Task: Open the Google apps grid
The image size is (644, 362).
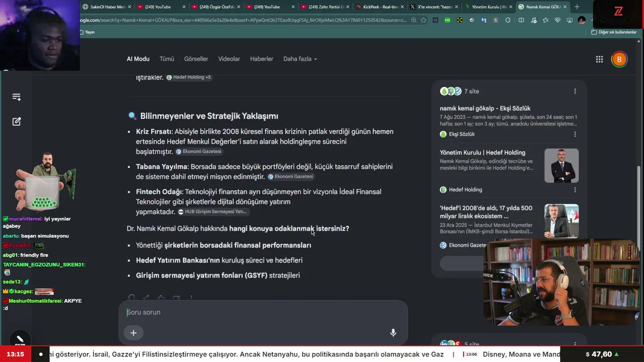Action: point(599,59)
